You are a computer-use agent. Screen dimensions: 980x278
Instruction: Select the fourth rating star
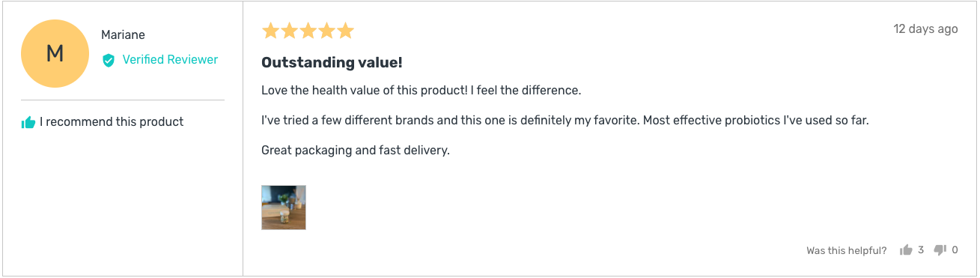pyautogui.click(x=326, y=31)
